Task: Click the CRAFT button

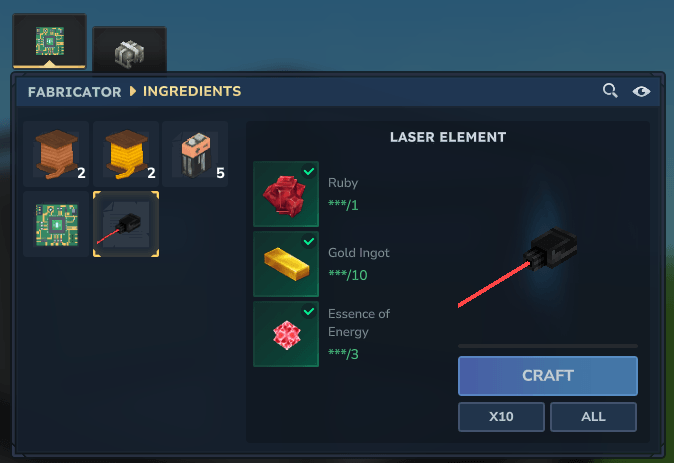Action: (x=548, y=376)
